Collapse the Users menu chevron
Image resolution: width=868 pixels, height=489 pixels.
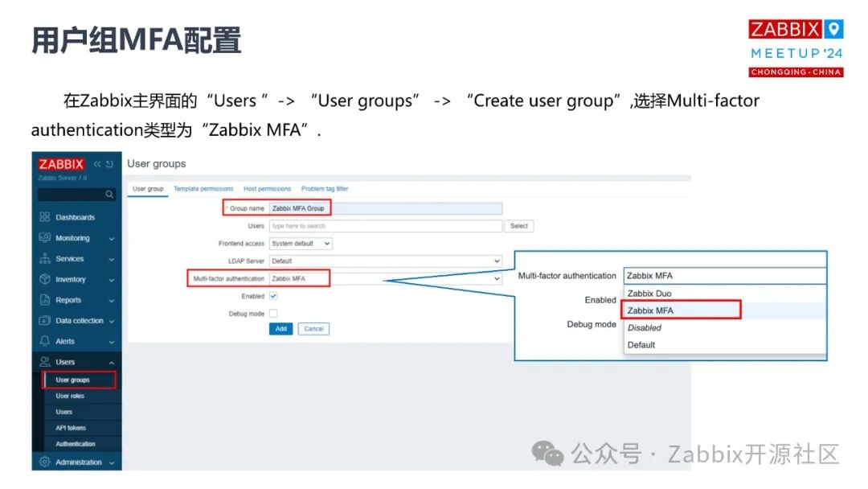(x=112, y=363)
